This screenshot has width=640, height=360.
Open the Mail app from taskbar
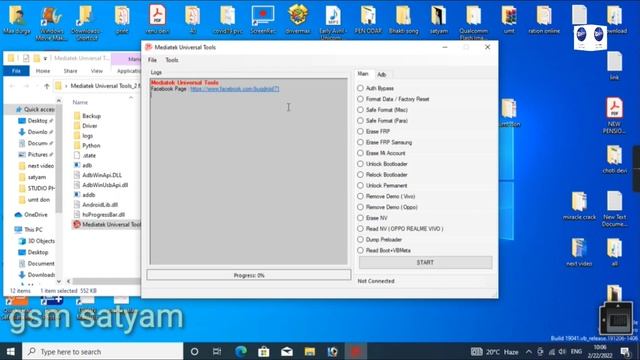(x=287, y=351)
